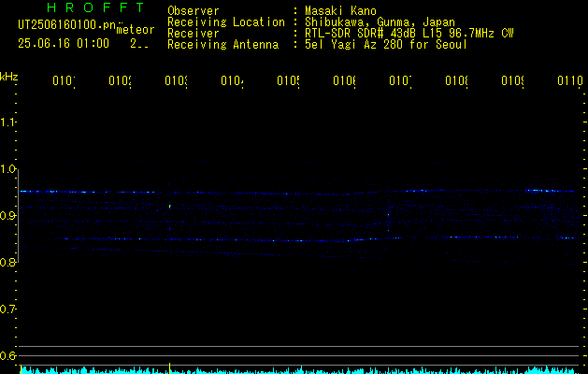
Task: Click the Observer label
Action: click(x=194, y=11)
